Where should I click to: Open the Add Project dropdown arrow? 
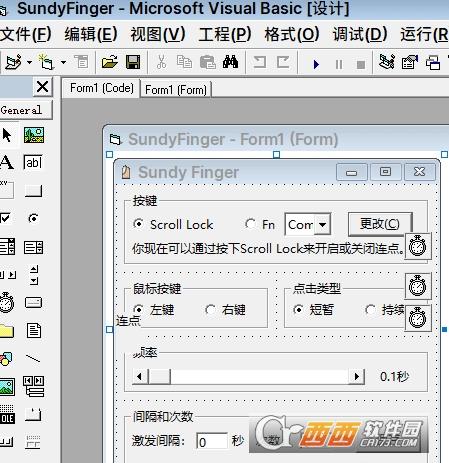[29, 62]
